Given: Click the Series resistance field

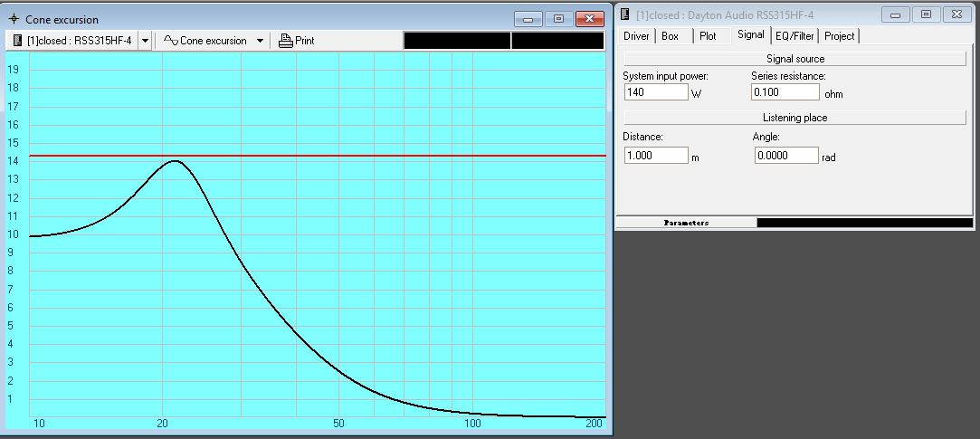Looking at the screenshot, I should pyautogui.click(x=785, y=92).
